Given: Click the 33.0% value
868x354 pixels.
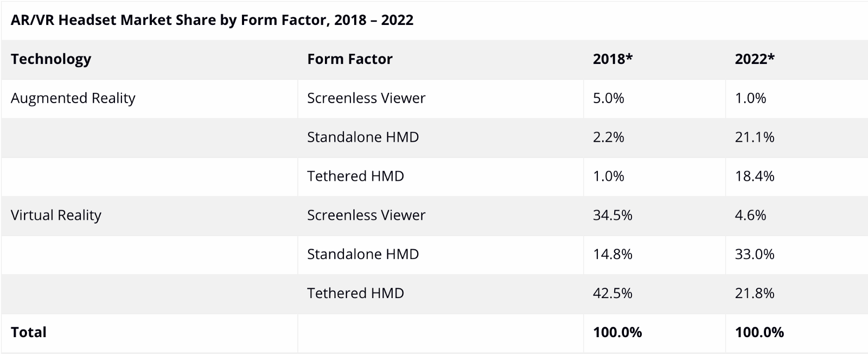Looking at the screenshot, I should (754, 255).
